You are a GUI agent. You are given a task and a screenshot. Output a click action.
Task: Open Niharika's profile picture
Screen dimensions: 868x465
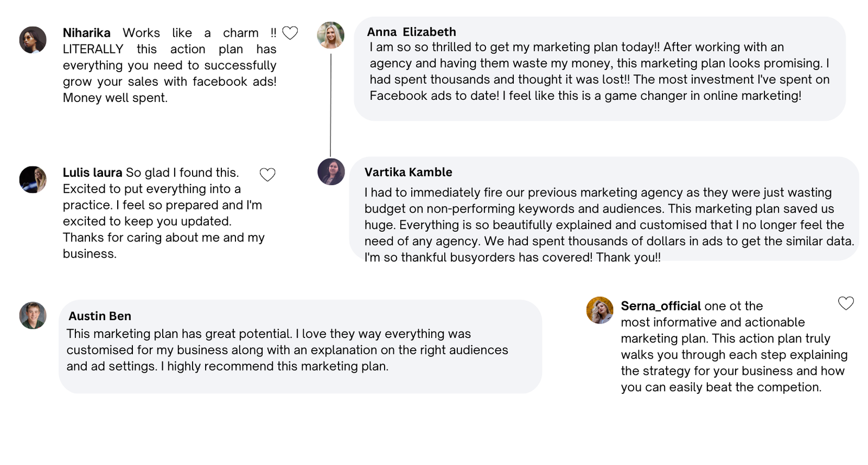point(33,40)
